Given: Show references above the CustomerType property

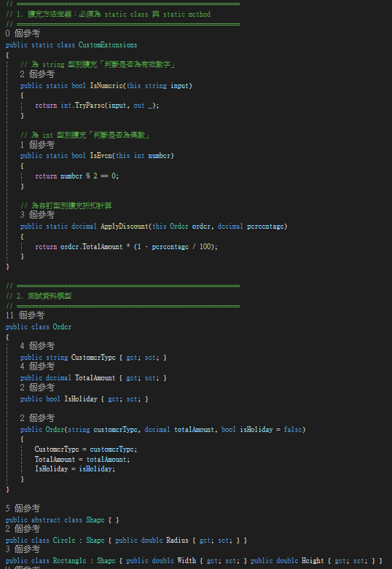Looking at the screenshot, I should point(37,346).
